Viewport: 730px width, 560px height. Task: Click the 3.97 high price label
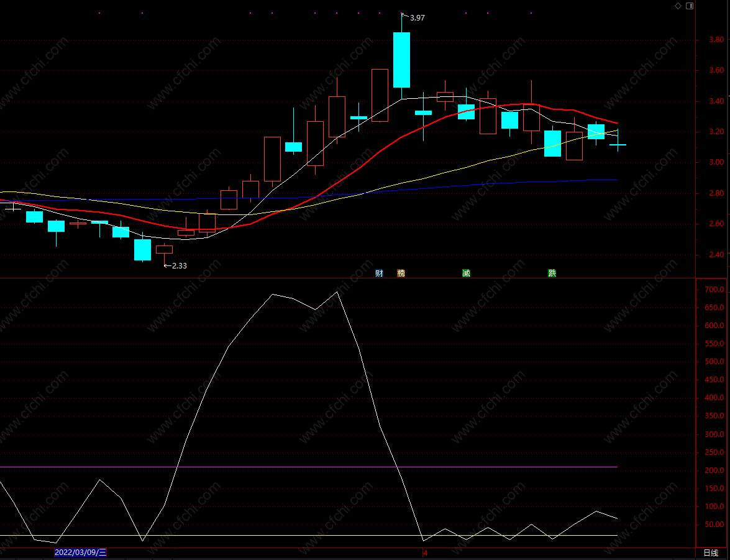tap(417, 17)
